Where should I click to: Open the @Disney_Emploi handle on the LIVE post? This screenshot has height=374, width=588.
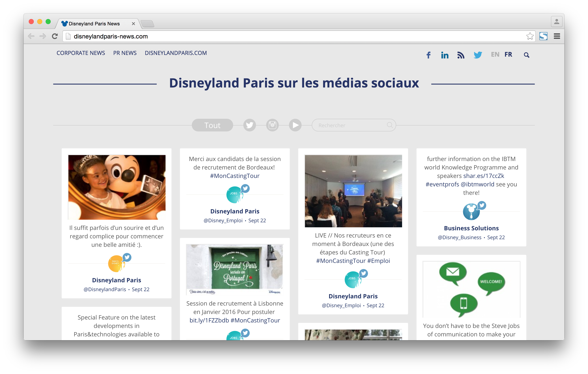(x=341, y=306)
